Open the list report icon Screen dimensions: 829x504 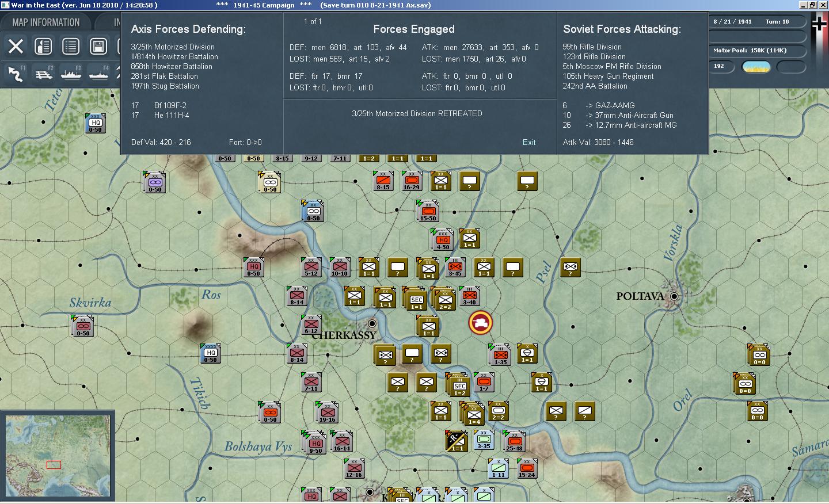(x=71, y=46)
